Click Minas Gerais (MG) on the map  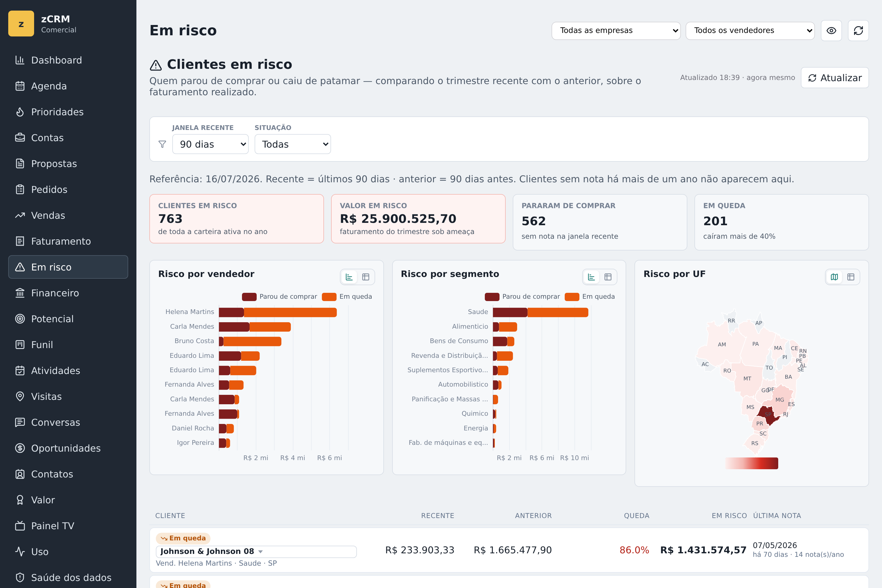click(x=780, y=400)
